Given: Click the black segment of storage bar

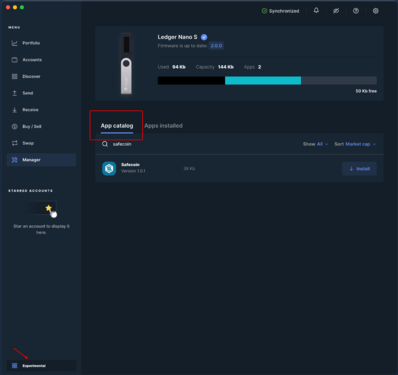Looking at the screenshot, I should click(x=191, y=80).
